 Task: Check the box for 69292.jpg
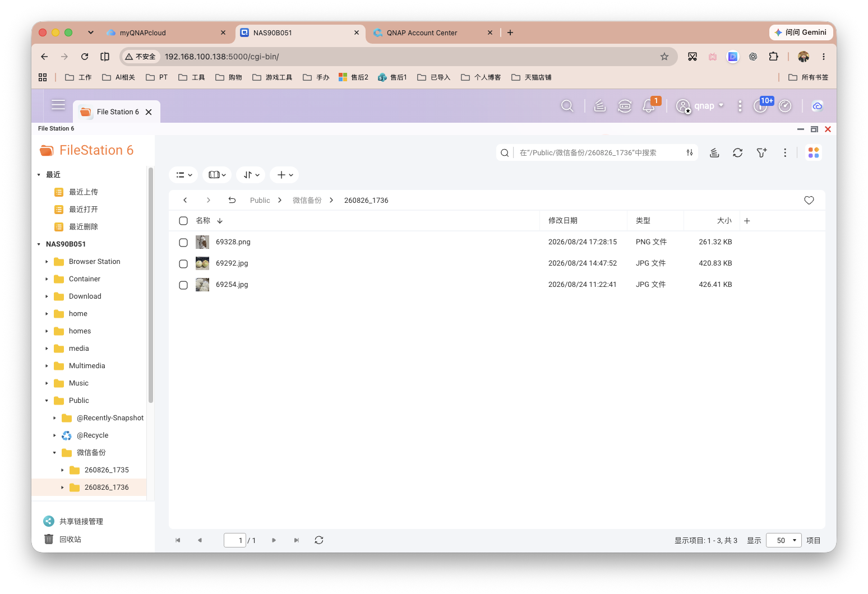click(x=183, y=264)
